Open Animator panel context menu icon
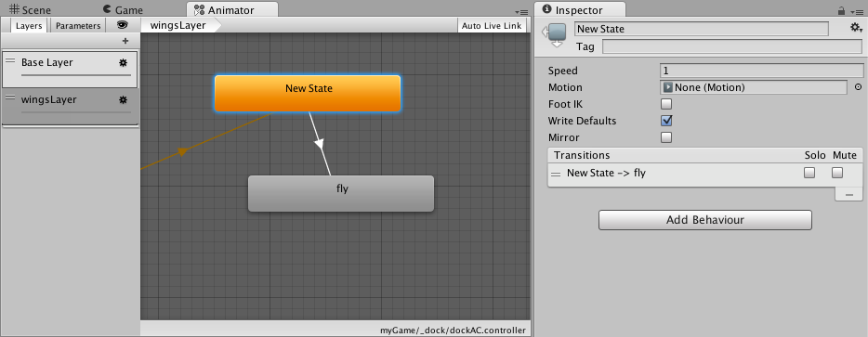 [521, 12]
